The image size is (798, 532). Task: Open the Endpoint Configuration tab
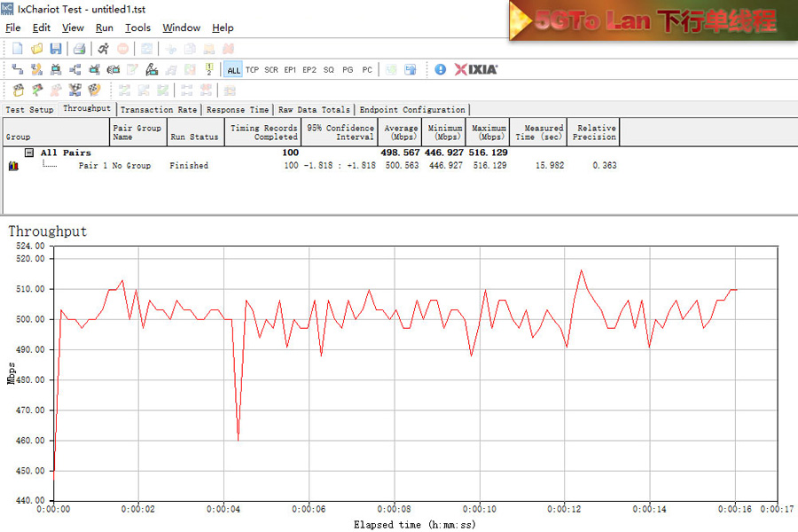[x=412, y=110]
